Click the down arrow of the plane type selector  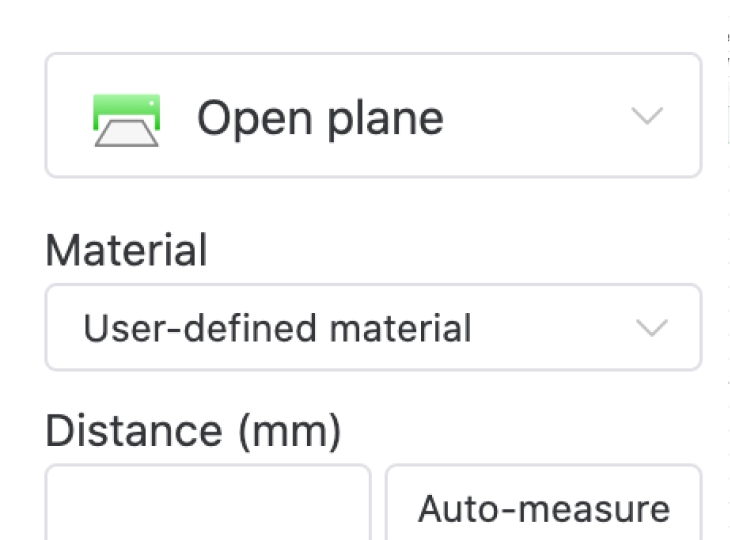pos(648,117)
